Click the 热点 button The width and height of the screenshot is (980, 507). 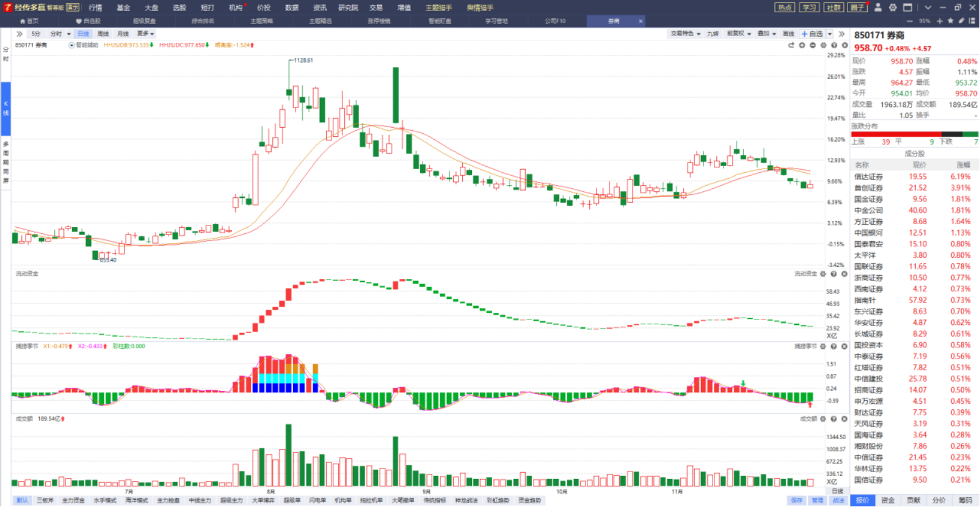(x=784, y=7)
